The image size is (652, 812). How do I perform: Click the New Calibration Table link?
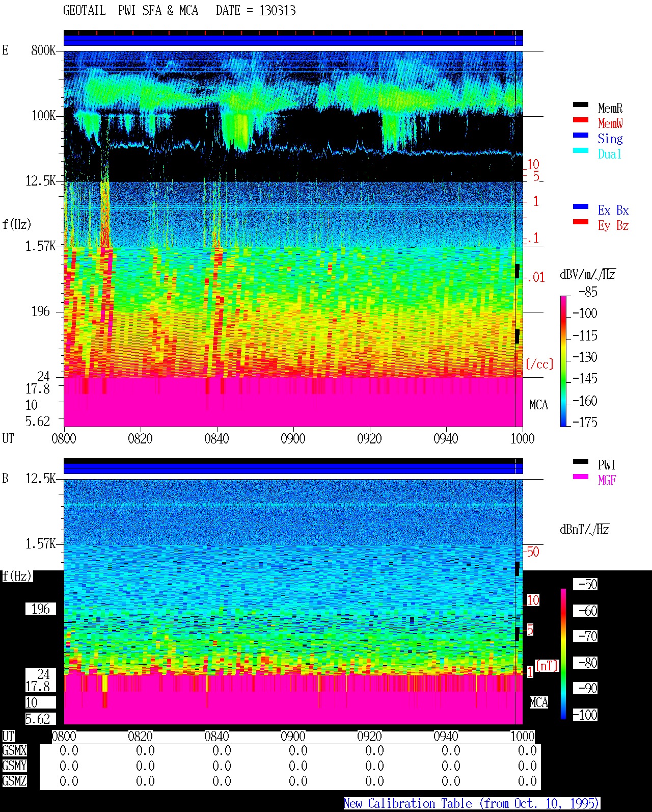point(472,803)
